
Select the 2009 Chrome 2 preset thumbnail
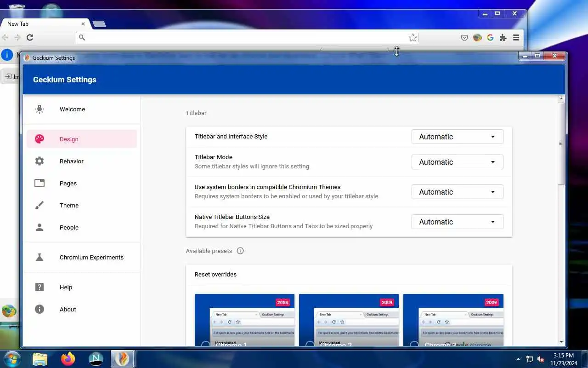[x=349, y=320]
